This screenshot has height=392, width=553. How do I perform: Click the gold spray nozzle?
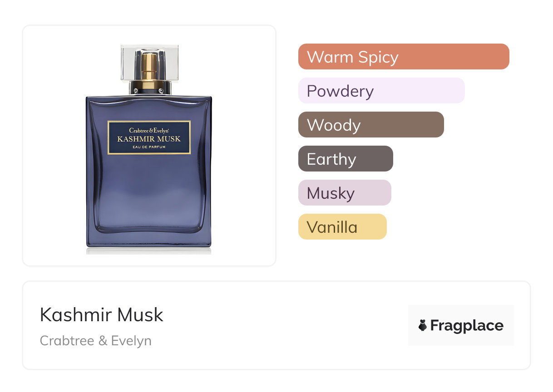149,72
